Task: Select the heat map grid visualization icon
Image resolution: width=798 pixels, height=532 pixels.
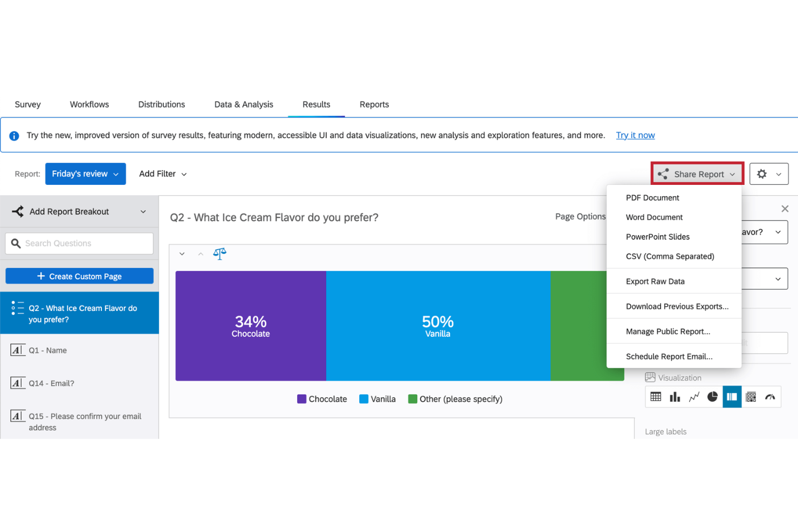Action: click(751, 397)
